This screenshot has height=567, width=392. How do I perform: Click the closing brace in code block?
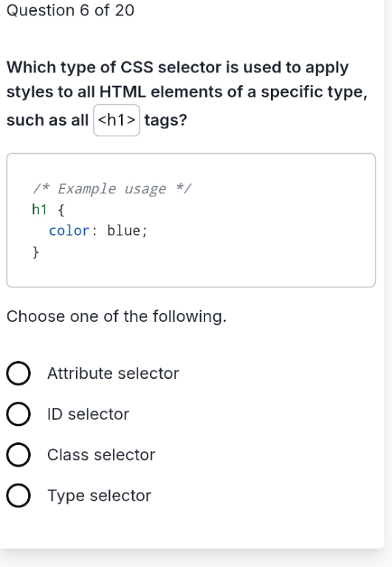click(35, 252)
